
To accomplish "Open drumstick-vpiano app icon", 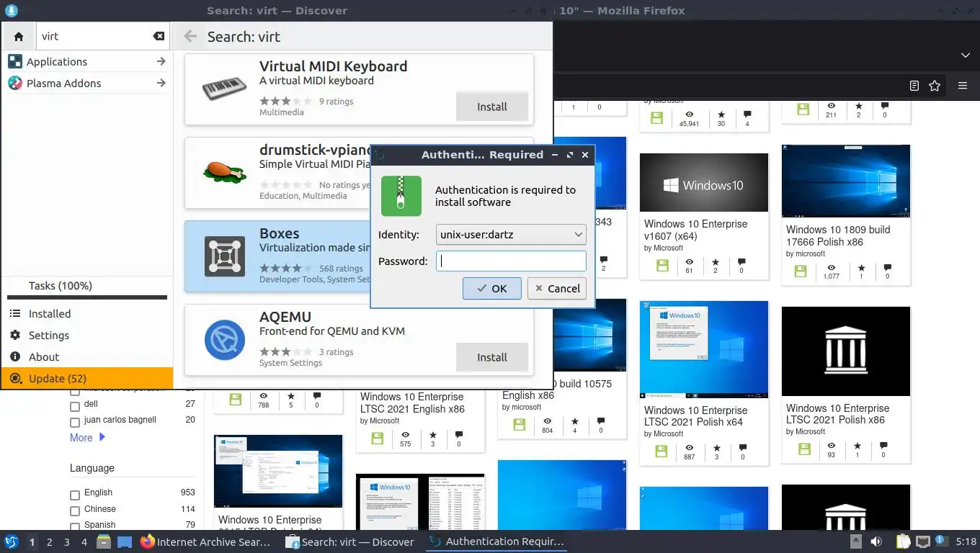I will (x=226, y=171).
